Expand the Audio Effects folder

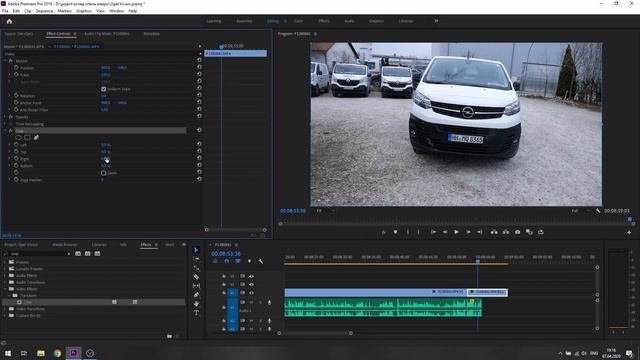click(x=5, y=276)
